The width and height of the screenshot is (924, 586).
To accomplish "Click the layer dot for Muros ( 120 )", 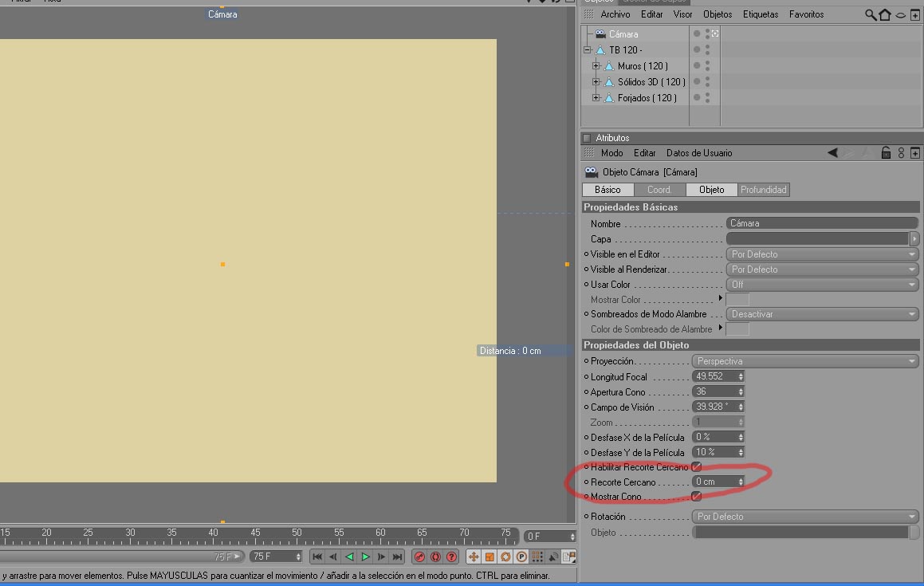I will pos(697,66).
